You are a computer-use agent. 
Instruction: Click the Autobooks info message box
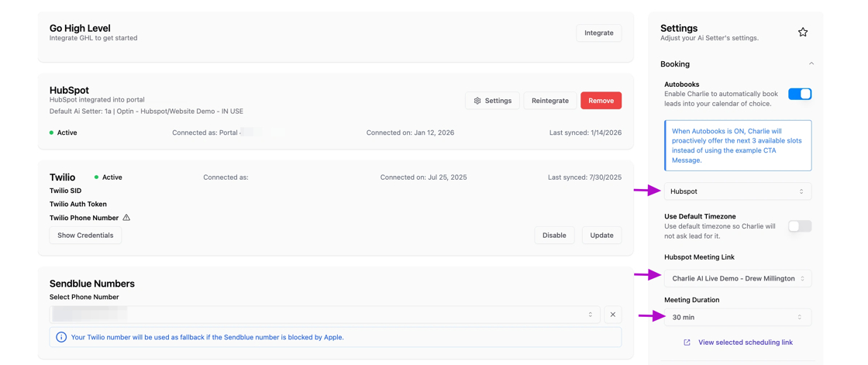738,145
